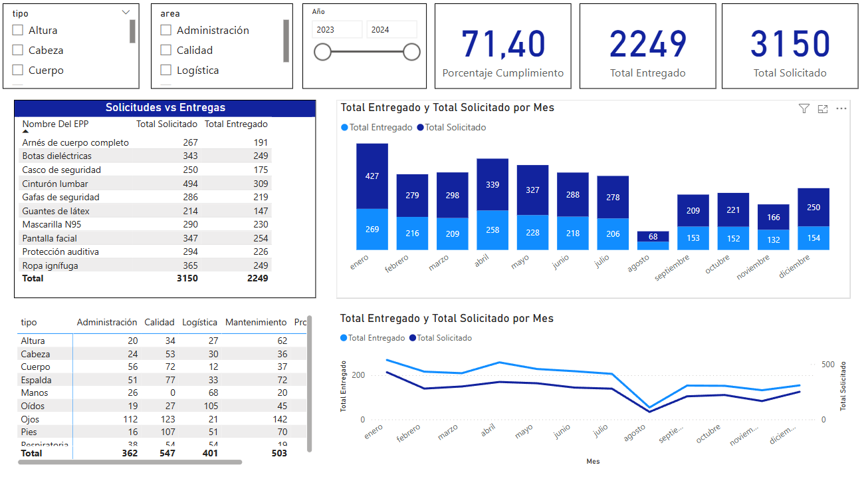The width and height of the screenshot is (868, 481).
Task: Click the 2024 end year input field
Action: 391,29
